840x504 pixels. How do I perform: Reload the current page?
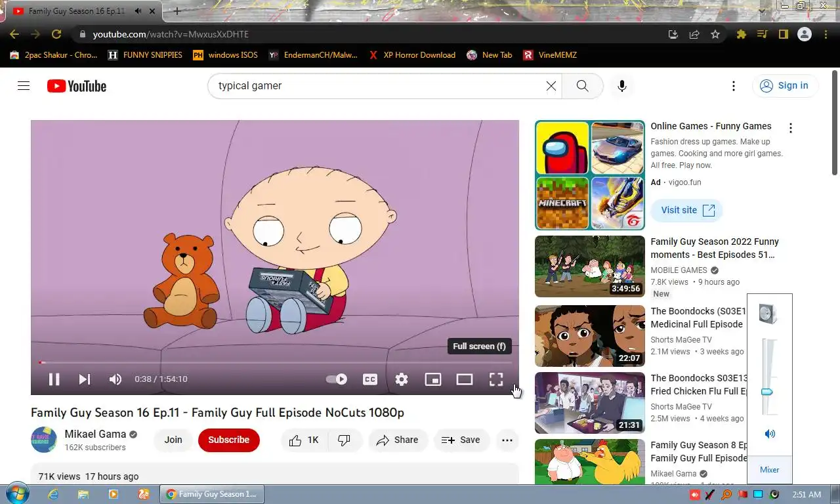tap(56, 34)
